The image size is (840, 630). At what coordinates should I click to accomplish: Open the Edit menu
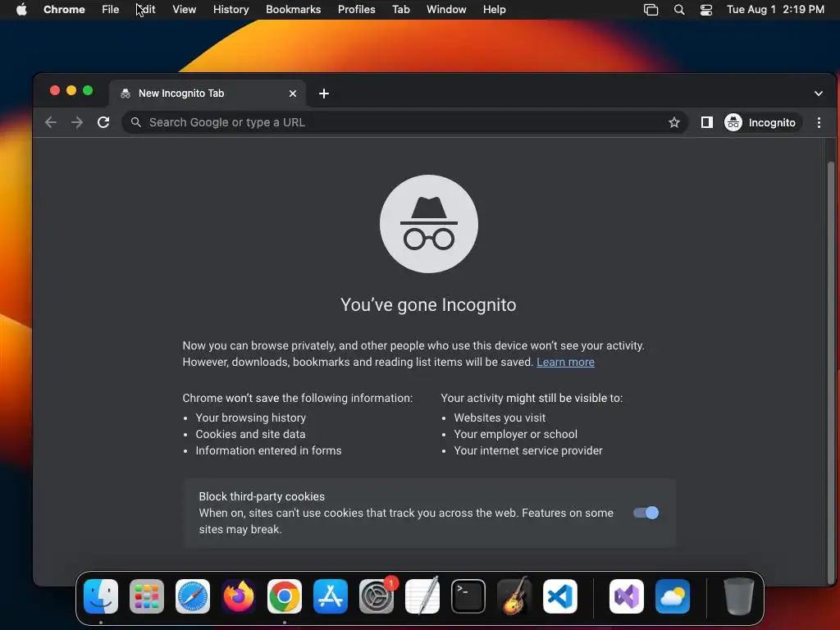point(146,10)
